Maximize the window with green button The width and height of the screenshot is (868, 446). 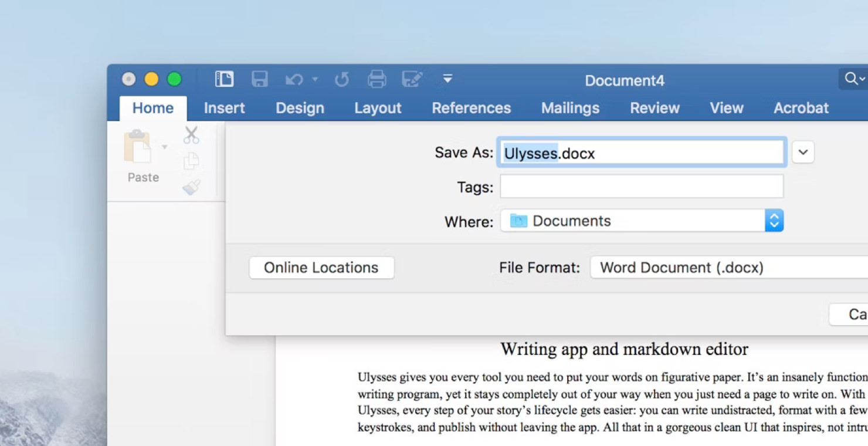coord(174,79)
